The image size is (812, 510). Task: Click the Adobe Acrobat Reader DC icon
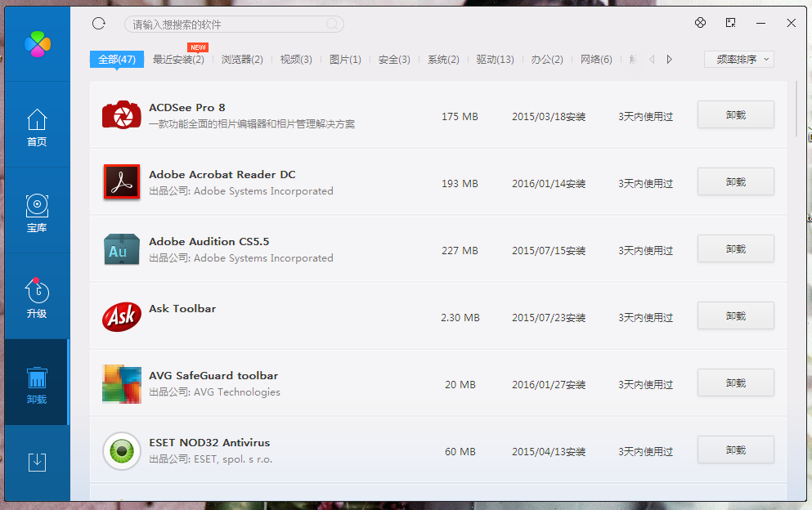coord(122,181)
